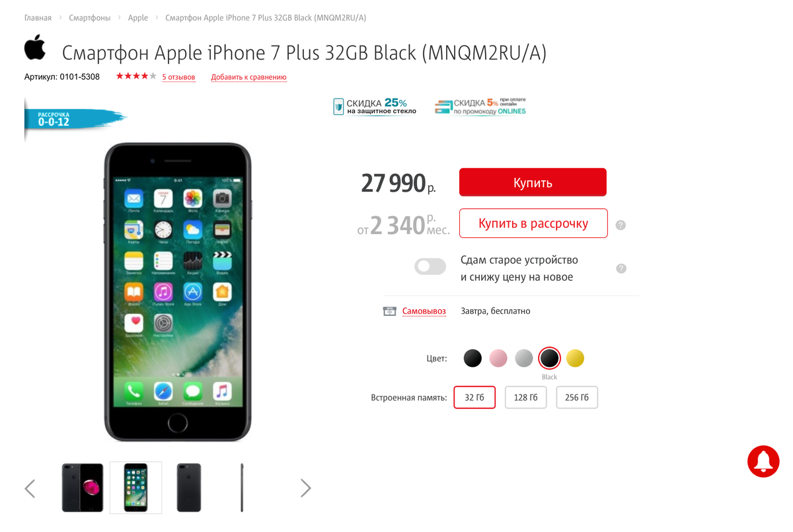Show next thumbnails with right arrow
This screenshot has width=793, height=532.
click(305, 488)
